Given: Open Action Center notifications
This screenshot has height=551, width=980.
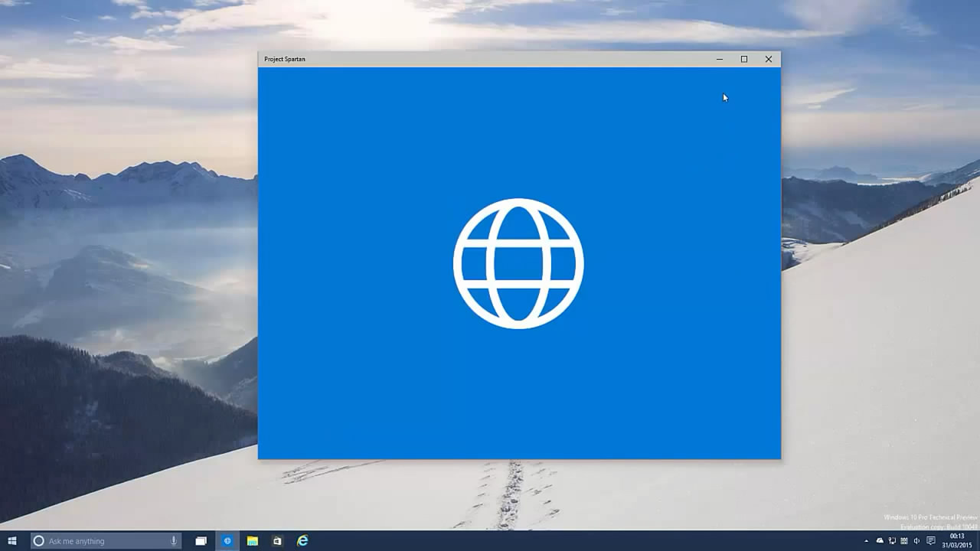Looking at the screenshot, I should tap(931, 541).
